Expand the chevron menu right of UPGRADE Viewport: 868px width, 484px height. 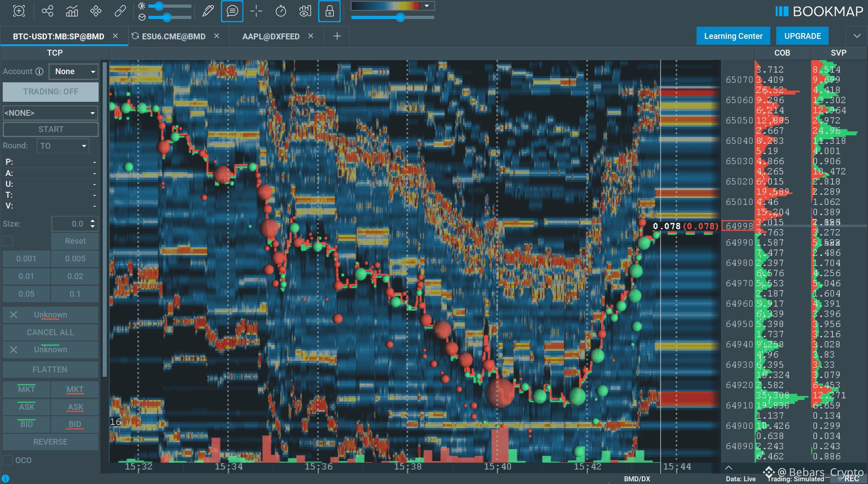[x=857, y=36]
